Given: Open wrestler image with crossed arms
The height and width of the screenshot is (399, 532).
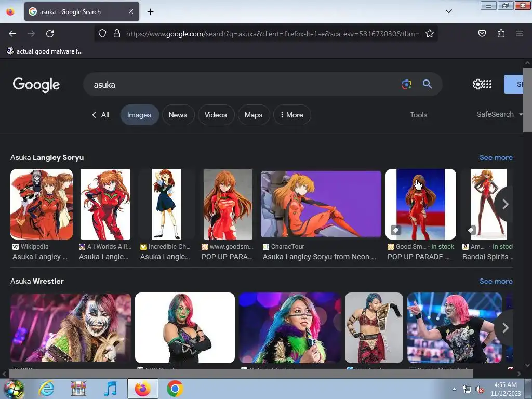Looking at the screenshot, I should pyautogui.click(x=185, y=328).
